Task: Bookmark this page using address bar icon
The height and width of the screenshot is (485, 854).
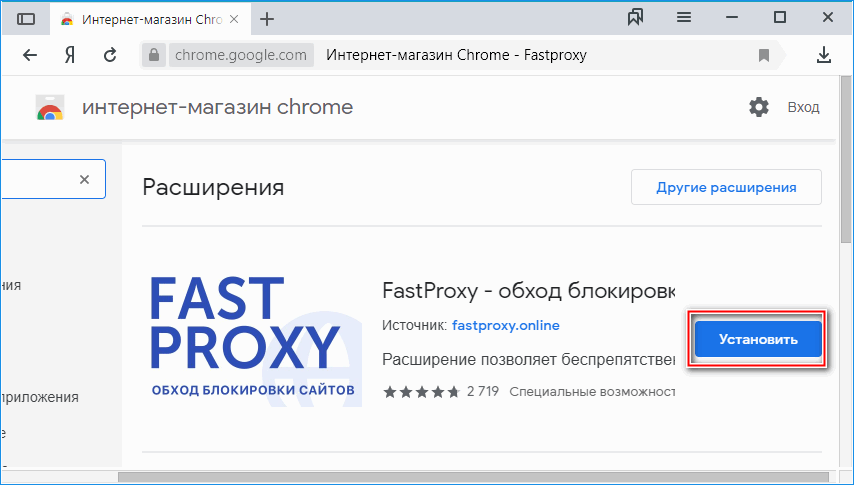Action: point(764,55)
